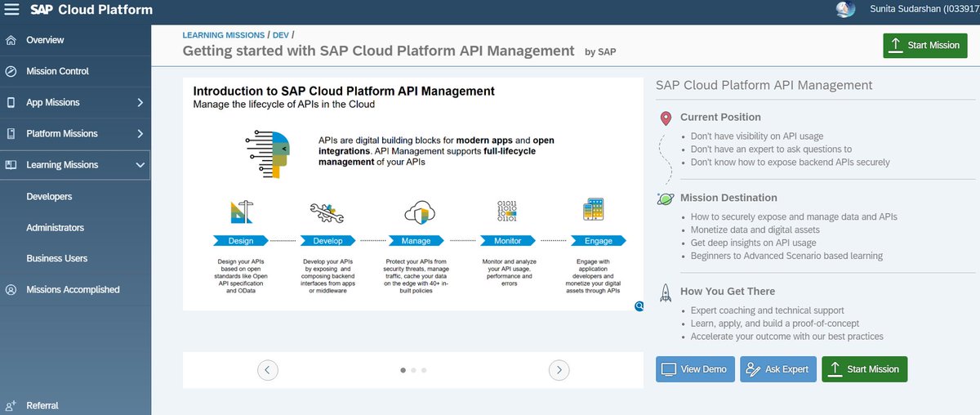The height and width of the screenshot is (415, 980).
Task: Click the Start Mission button beside Ask Expert
Action: tap(864, 369)
